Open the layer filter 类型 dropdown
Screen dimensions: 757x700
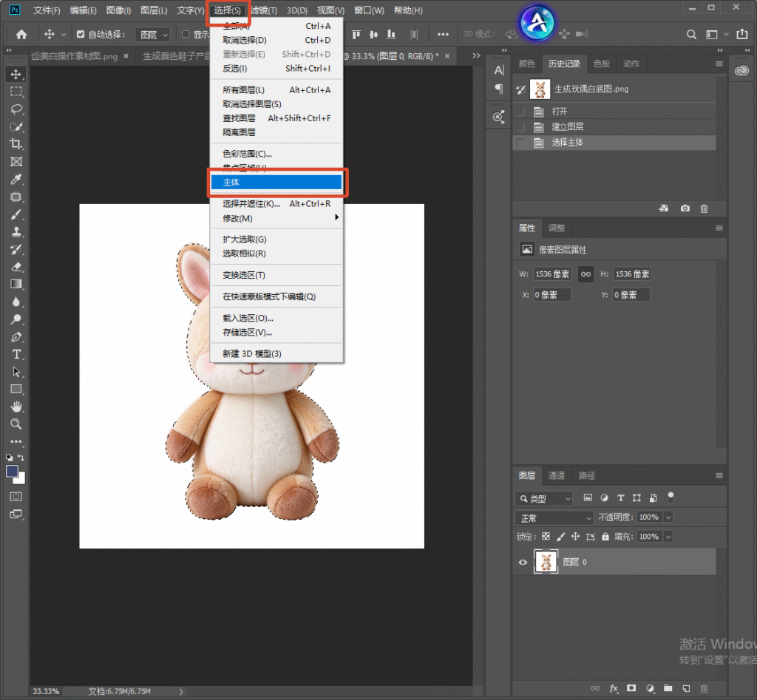point(543,498)
